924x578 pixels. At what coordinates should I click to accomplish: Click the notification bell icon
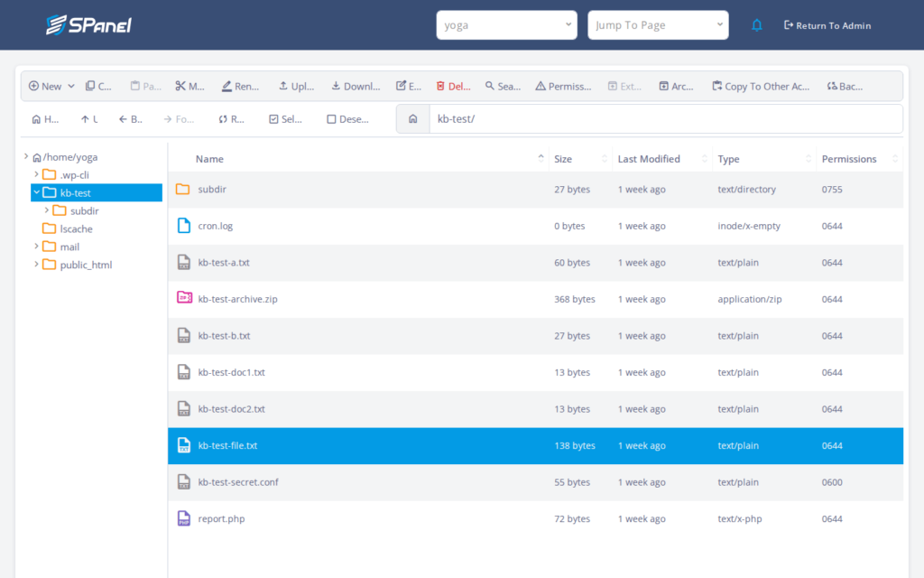[757, 25]
